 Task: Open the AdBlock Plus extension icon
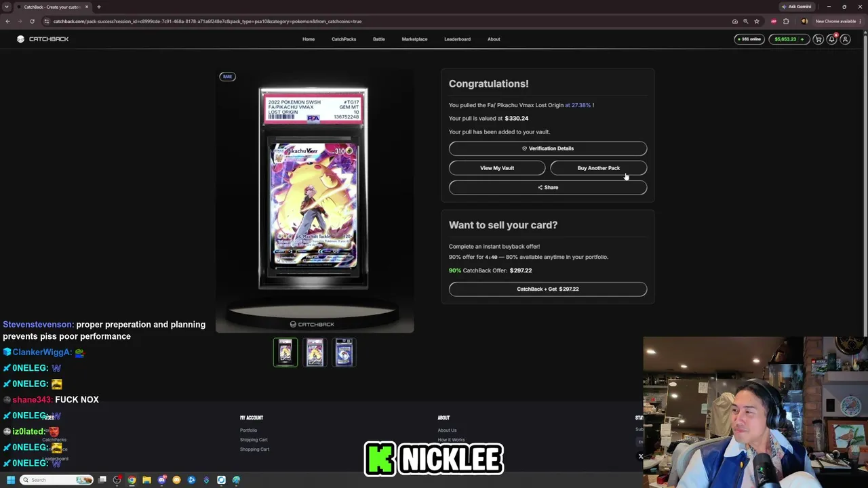coord(774,21)
